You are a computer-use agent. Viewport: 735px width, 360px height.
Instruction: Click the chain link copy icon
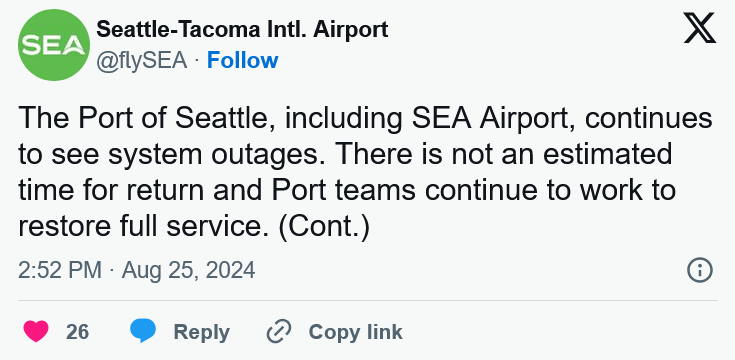click(279, 332)
